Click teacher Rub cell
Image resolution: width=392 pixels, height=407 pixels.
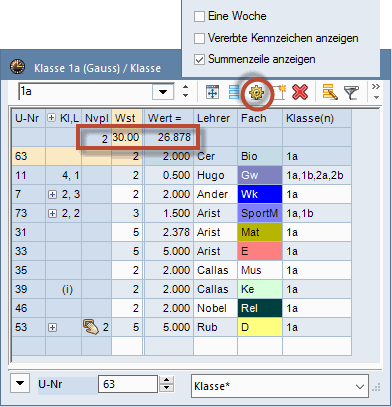coord(215,327)
